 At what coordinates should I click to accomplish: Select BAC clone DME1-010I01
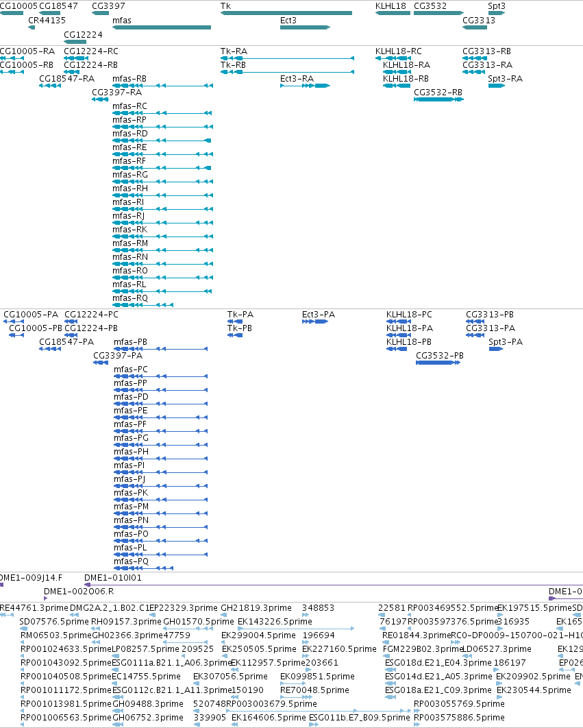113,578
